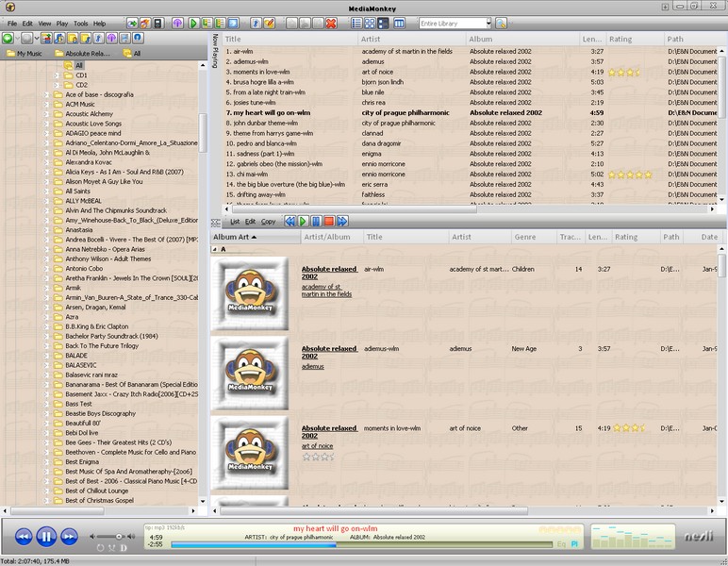Image resolution: width=728 pixels, height=566 pixels.
Task: Open the Edit menu in the main menu bar
Action: tap(27, 24)
